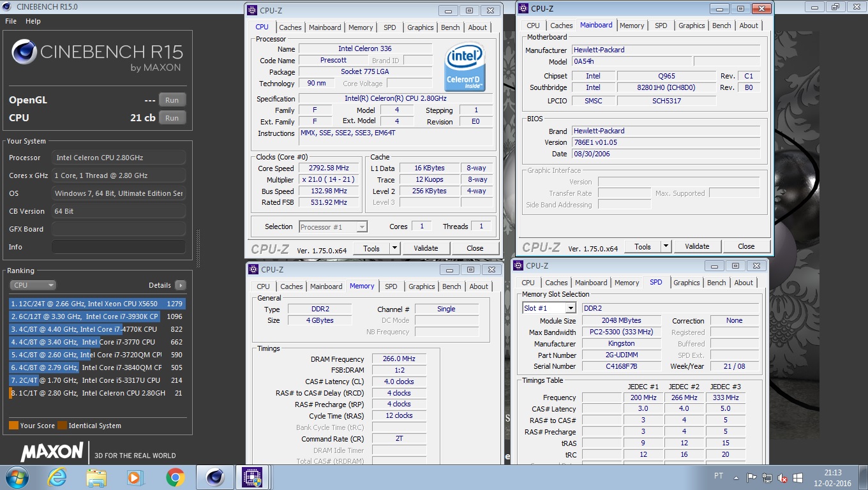
Task: Select the Core i7-3720QM ranking row
Action: 97,355
